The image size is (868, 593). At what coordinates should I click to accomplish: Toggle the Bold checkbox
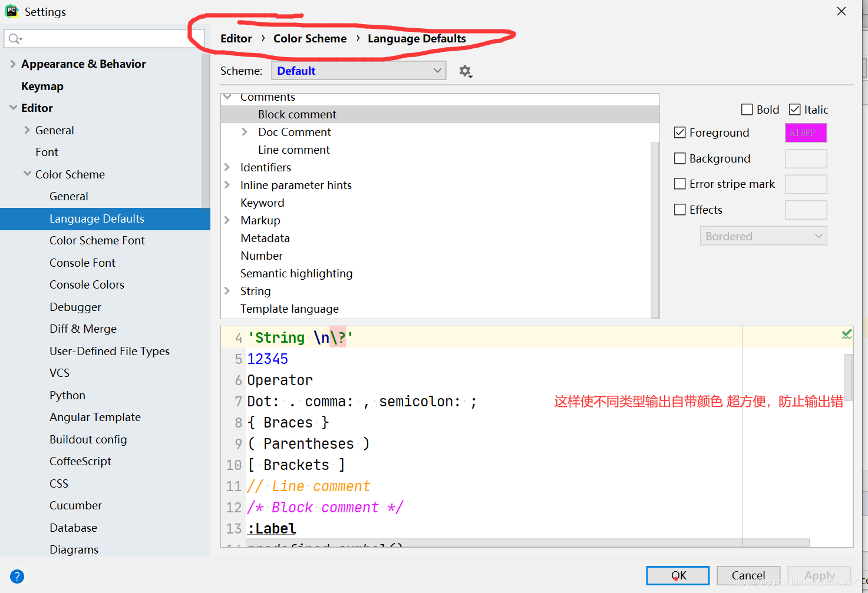tap(747, 110)
